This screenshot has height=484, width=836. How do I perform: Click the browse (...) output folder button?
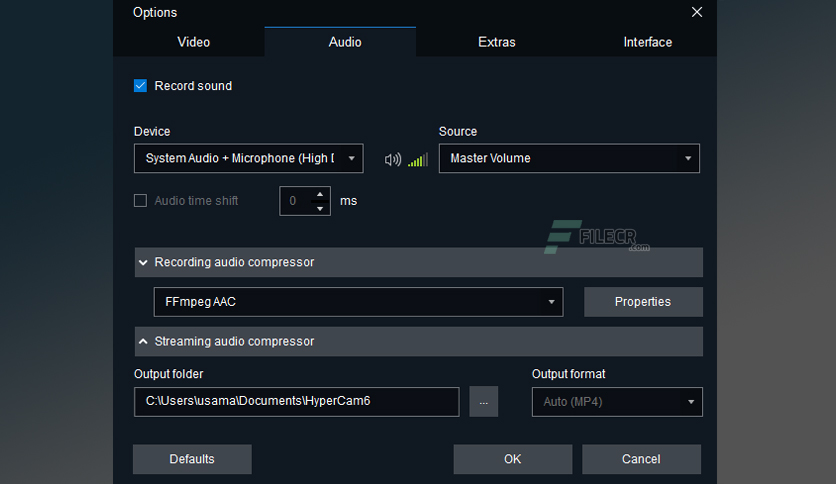pos(484,402)
